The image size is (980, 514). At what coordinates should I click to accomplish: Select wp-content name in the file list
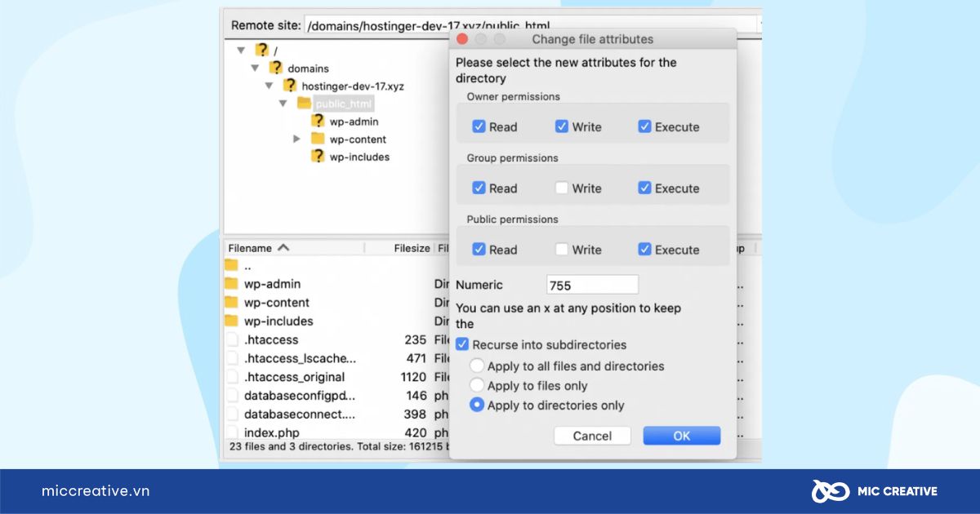coord(276,303)
